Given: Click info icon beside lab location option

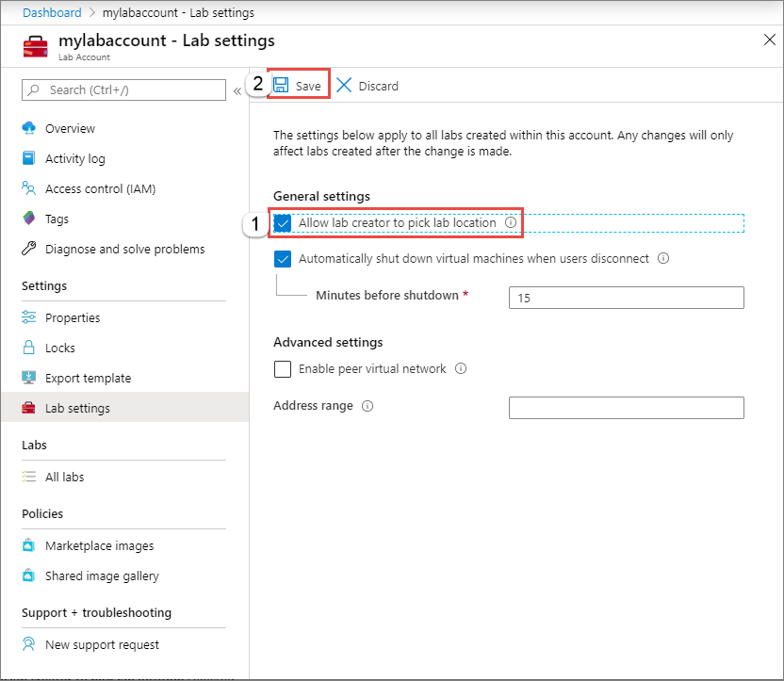Looking at the screenshot, I should click(511, 222).
